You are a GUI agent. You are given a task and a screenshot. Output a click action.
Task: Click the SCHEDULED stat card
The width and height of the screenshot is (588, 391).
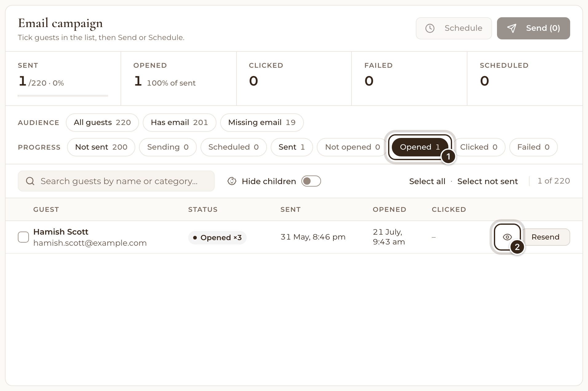[525, 79]
